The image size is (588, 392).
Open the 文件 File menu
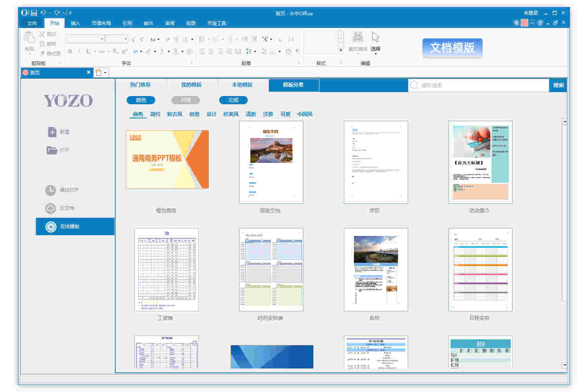click(x=32, y=23)
